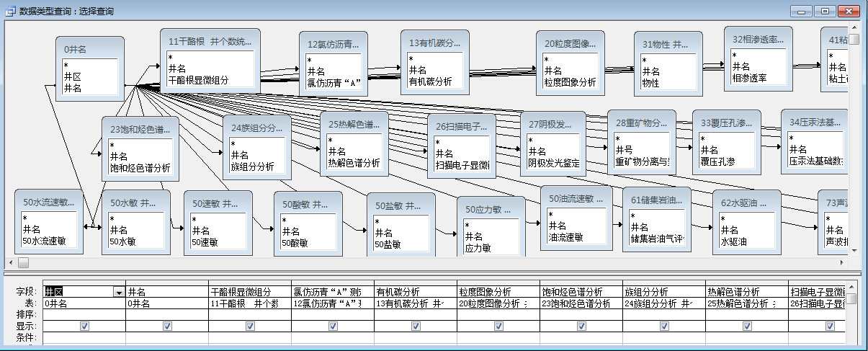Uncheck 显示 checkbox for 井区 column
868x351 pixels.
pyautogui.click(x=85, y=326)
